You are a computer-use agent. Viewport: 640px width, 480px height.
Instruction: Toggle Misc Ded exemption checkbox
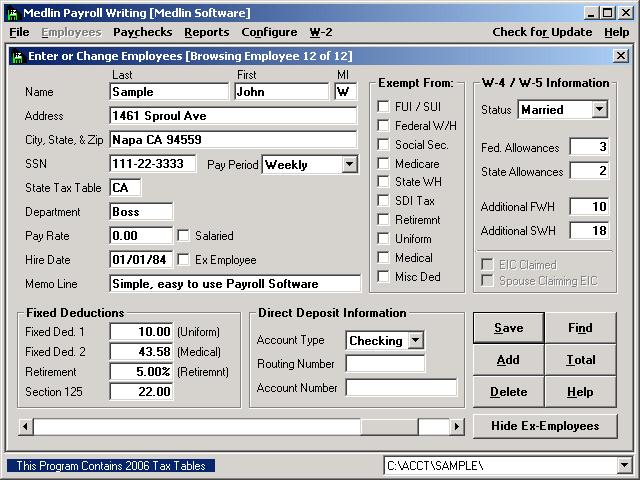click(x=383, y=276)
